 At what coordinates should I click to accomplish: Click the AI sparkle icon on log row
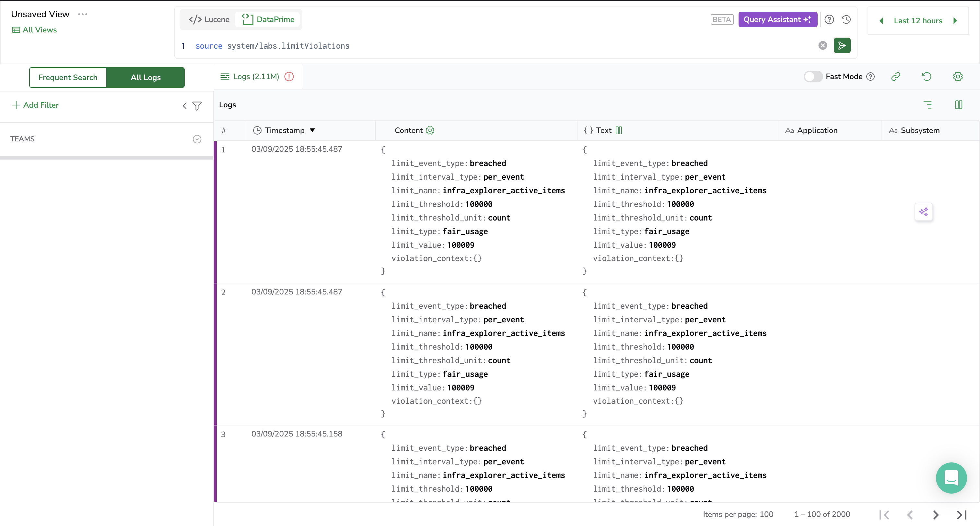[x=924, y=212]
